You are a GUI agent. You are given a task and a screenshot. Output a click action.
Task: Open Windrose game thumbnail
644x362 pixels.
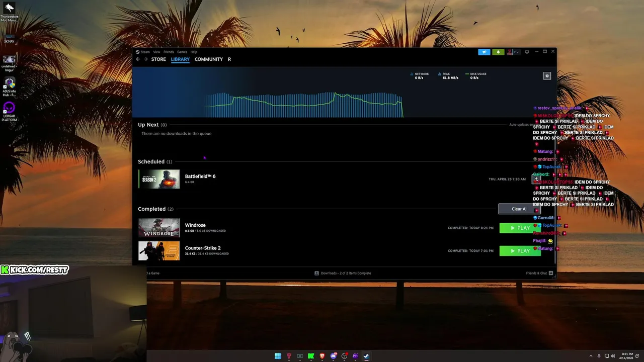pos(159,228)
